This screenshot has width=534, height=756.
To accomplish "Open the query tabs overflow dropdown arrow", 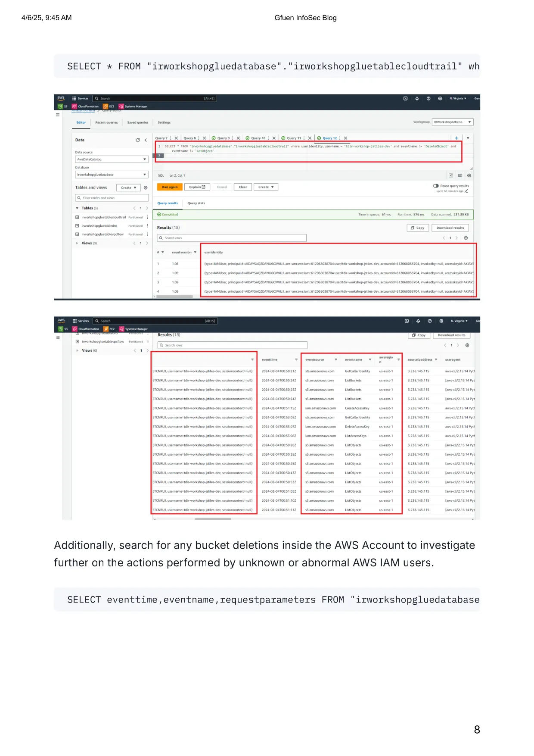I will tap(468, 138).
